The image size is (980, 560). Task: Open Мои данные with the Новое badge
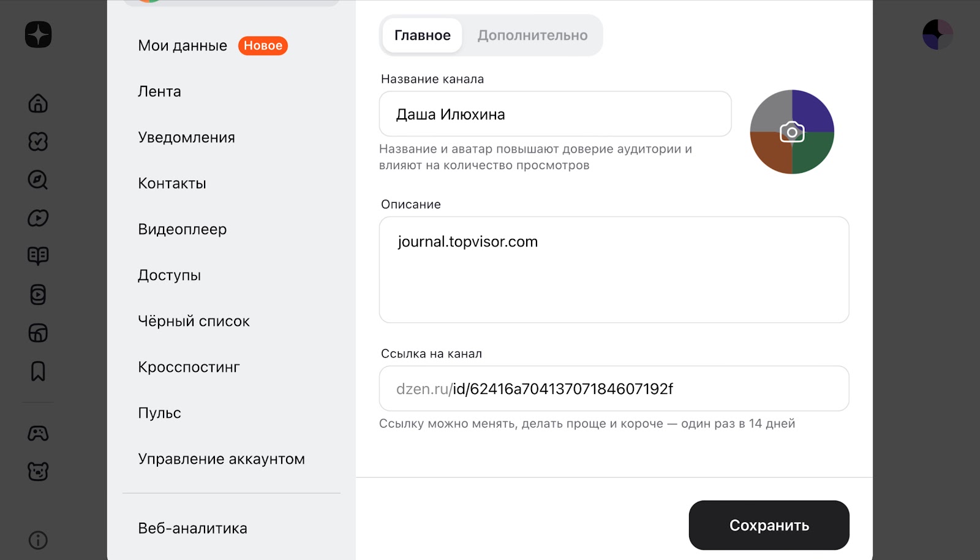[183, 45]
